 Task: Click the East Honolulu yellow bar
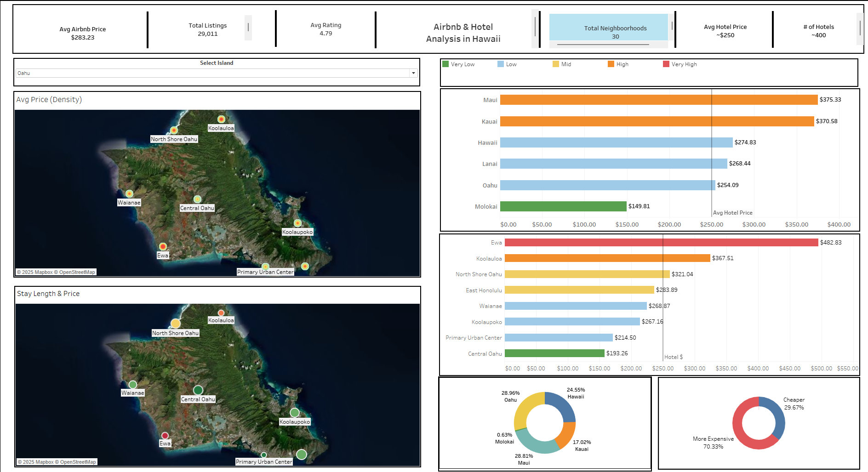[579, 290]
